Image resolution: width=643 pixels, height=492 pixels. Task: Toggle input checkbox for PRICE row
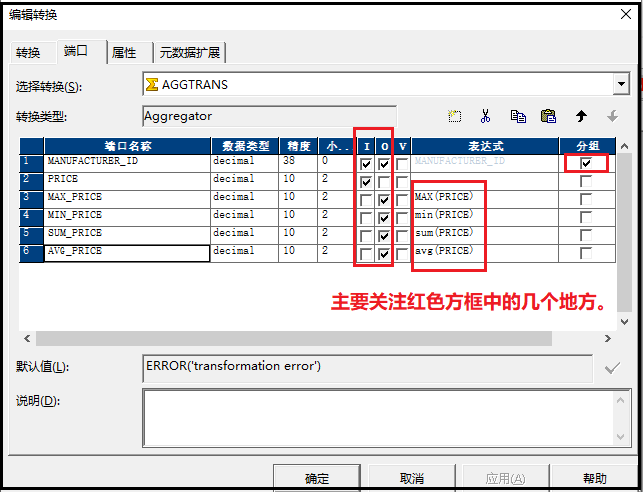pyautogui.click(x=366, y=182)
